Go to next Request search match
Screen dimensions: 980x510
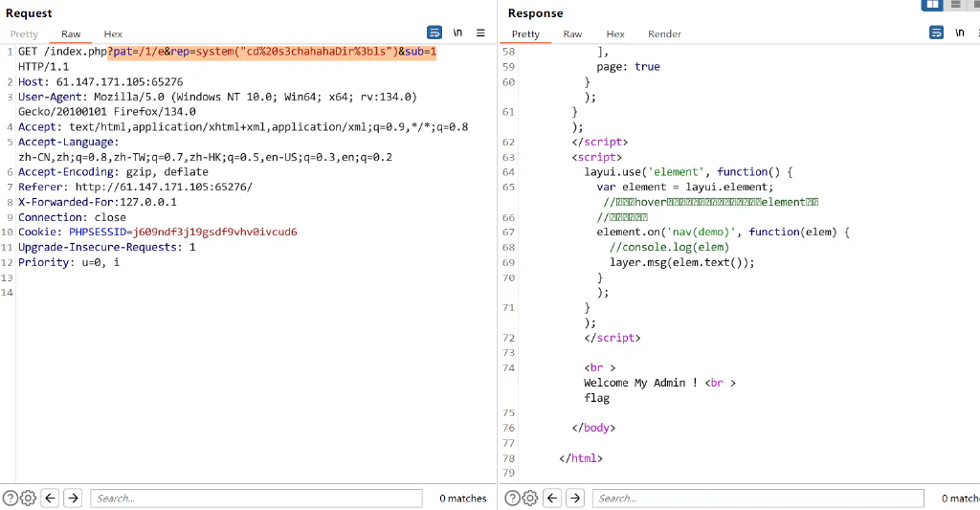click(x=73, y=499)
